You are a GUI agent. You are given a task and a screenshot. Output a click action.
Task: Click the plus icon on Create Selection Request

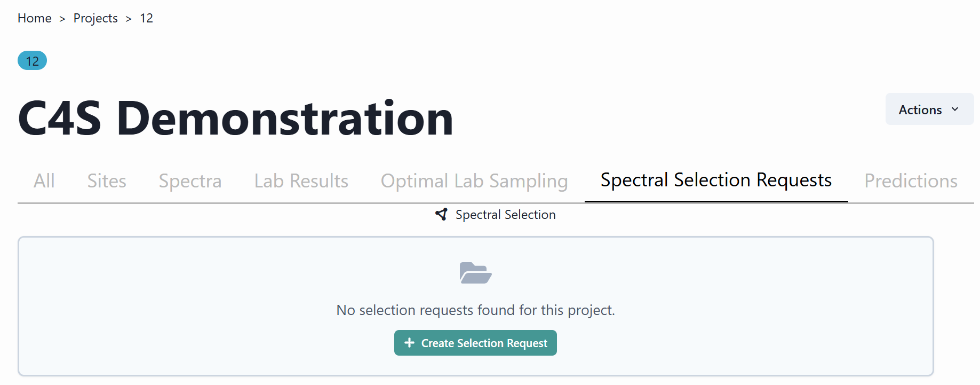click(409, 343)
